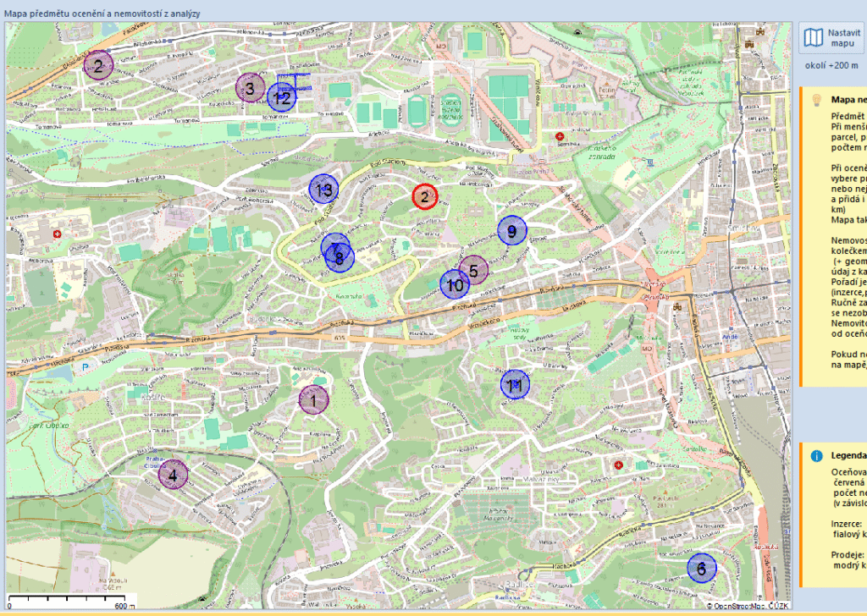Click the map icon in Nastavit mapu
This screenshot has height=616, width=867.
(x=814, y=37)
